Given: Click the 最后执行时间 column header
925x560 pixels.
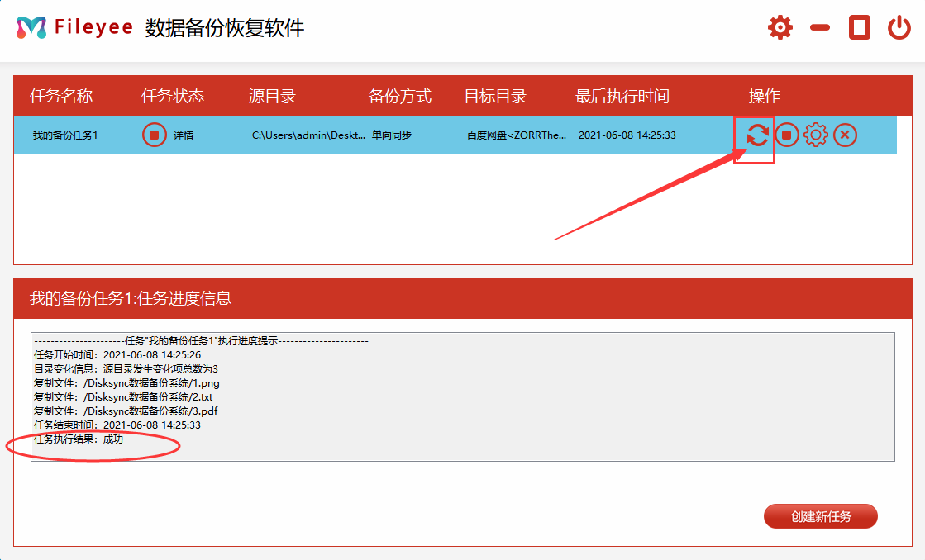Looking at the screenshot, I should pyautogui.click(x=622, y=96).
